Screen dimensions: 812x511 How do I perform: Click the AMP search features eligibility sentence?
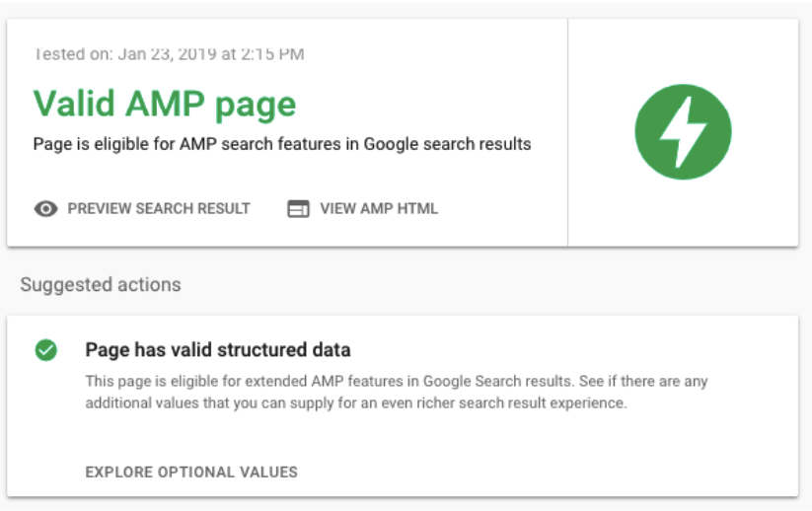point(282,144)
